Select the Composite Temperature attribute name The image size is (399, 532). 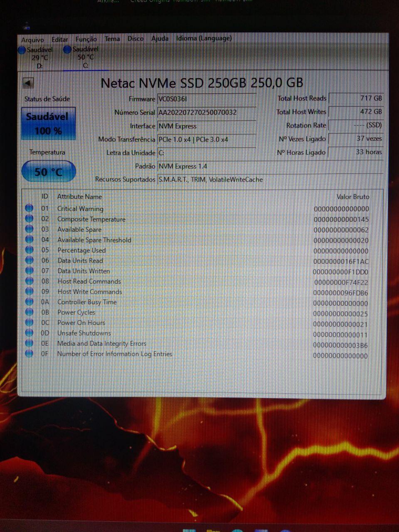coord(91,219)
